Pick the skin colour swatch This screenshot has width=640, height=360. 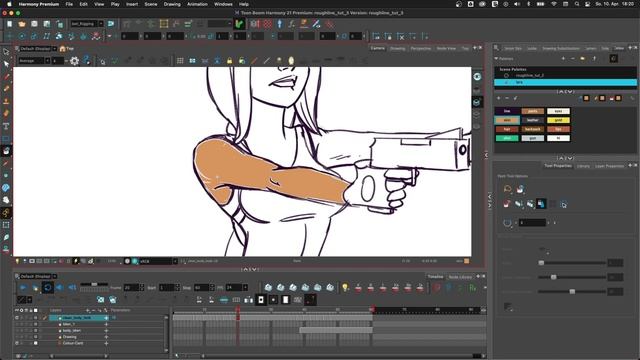[507, 120]
